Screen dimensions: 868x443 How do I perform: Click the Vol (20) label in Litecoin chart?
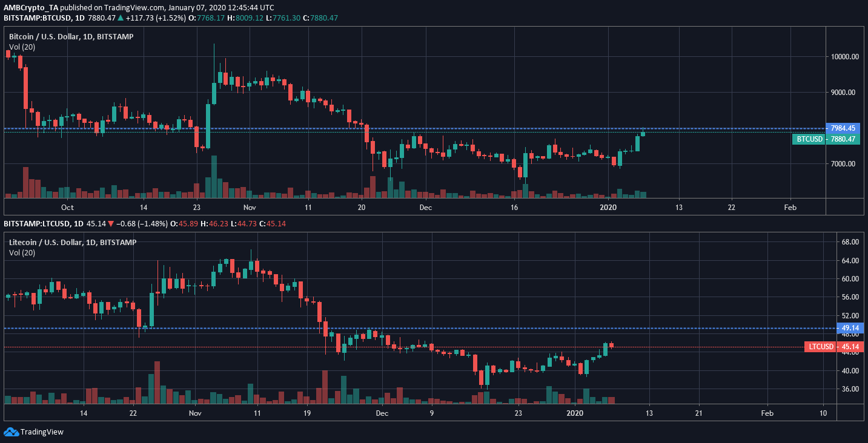[22, 253]
